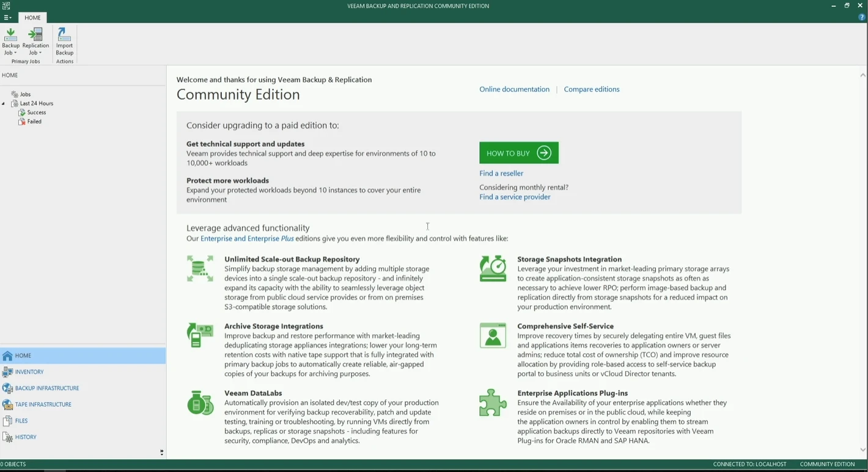This screenshot has width=868, height=472.
Task: Click the Unlimited Scale-out Backup Repository heading
Action: [292, 259]
